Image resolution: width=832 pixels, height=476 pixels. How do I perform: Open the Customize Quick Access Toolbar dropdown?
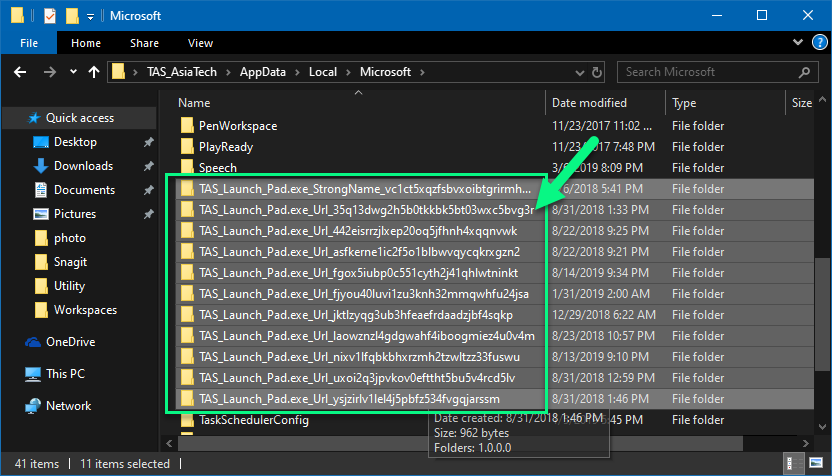click(91, 17)
